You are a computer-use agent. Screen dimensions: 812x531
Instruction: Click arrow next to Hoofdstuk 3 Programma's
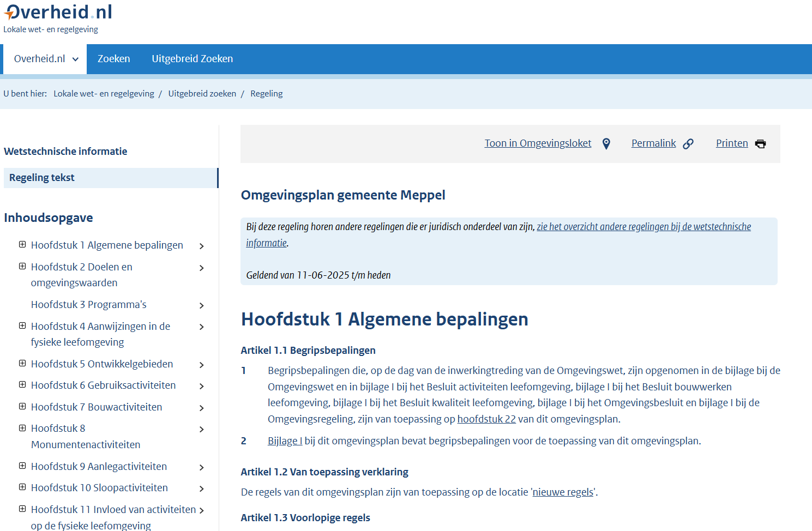click(x=202, y=305)
